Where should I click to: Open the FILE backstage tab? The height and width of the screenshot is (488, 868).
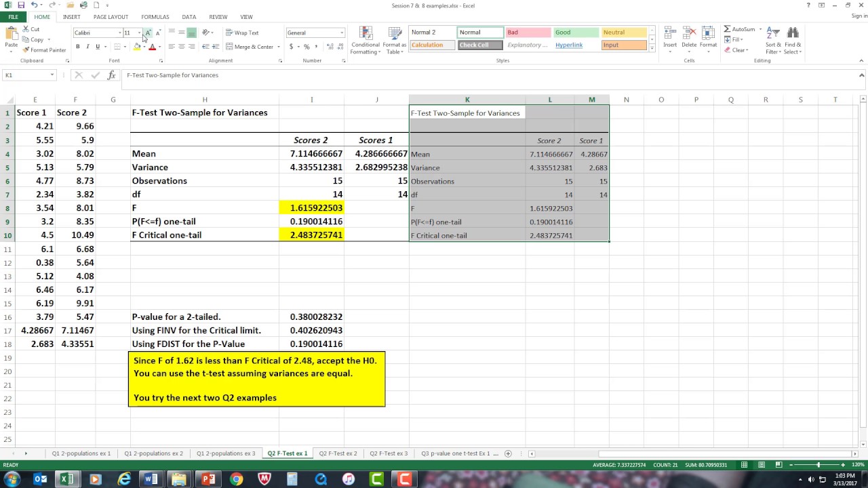point(13,17)
